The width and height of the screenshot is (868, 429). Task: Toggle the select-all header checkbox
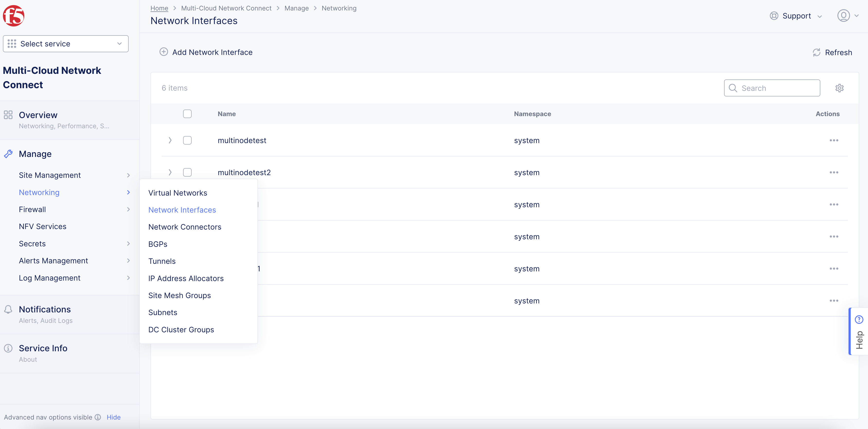[x=187, y=114]
